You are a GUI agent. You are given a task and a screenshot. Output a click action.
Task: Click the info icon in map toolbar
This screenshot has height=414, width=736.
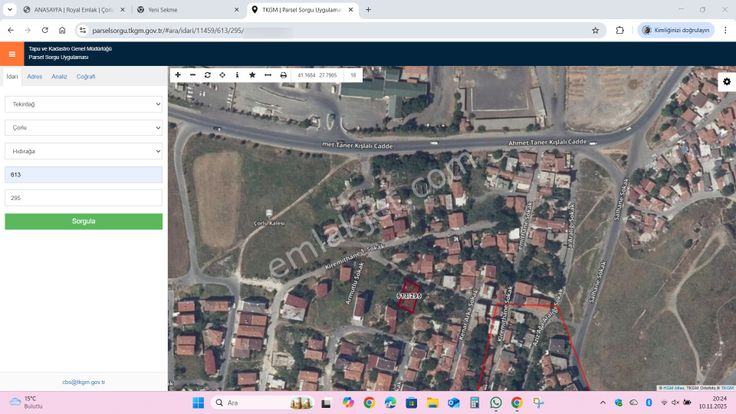[237, 75]
